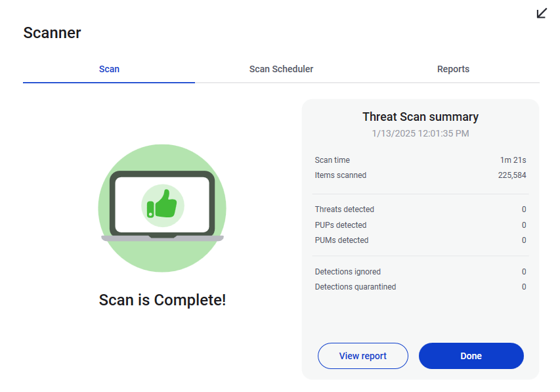The height and width of the screenshot is (392, 560).
Task: Click the Scanner page title
Action: (x=53, y=33)
